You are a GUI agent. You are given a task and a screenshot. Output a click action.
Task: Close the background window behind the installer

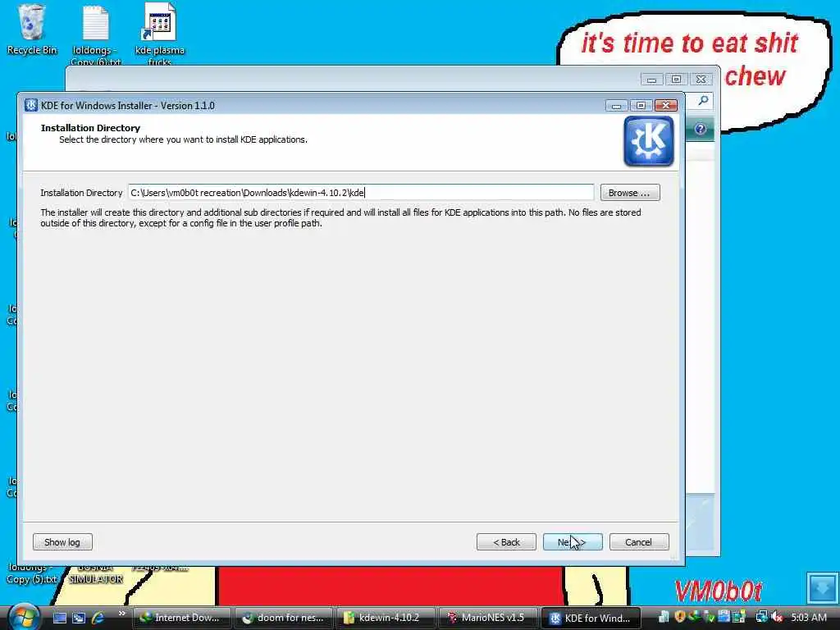coord(701,80)
